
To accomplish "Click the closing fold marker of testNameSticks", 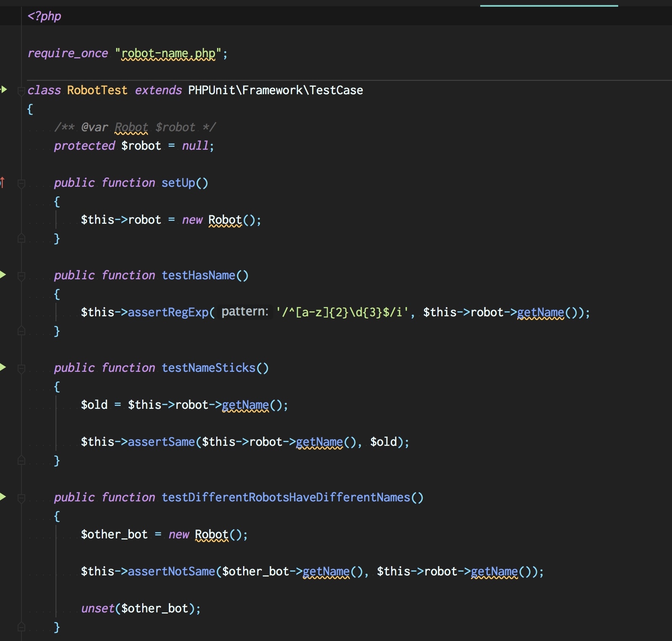I will click(21, 461).
